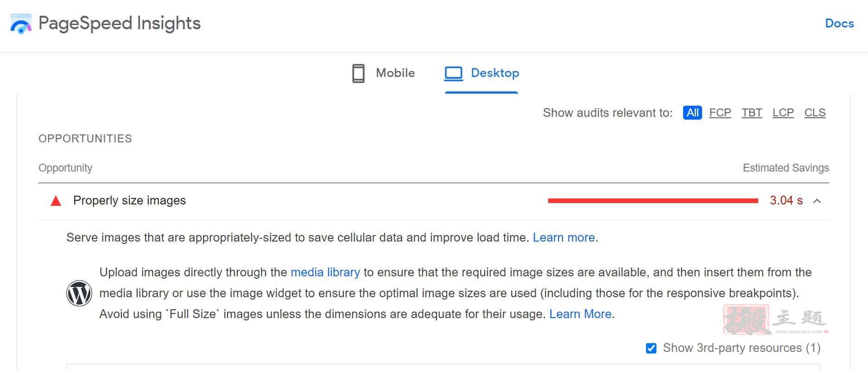Uncheck Show 3rd-party resources checkbox
Image resolution: width=868 pixels, height=370 pixels.
click(651, 348)
